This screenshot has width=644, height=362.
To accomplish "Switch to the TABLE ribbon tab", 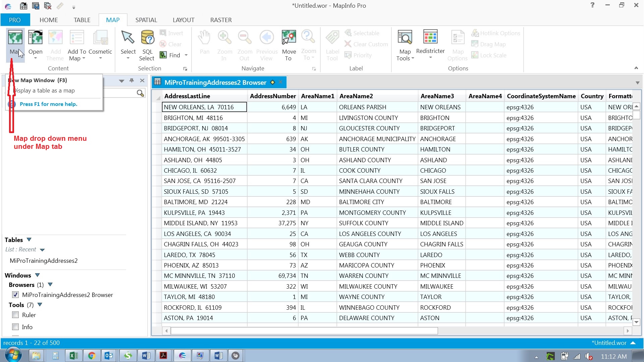I will 82,20.
